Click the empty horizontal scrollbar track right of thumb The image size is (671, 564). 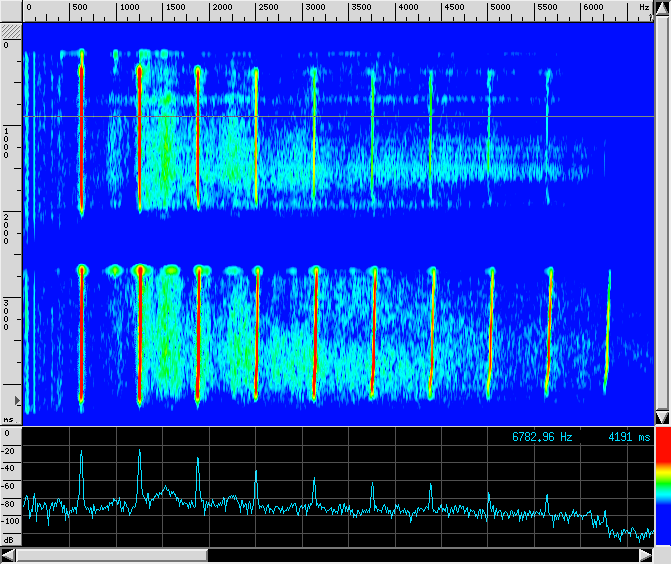(430, 555)
